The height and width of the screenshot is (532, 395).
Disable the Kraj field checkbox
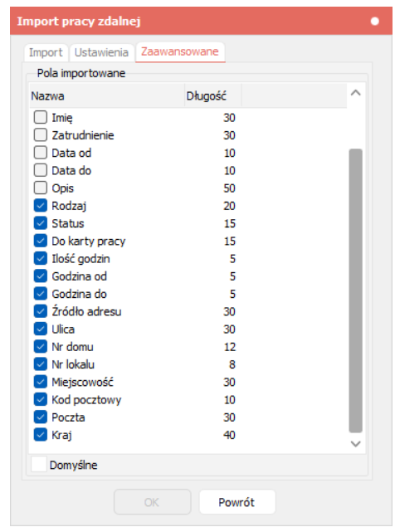pyautogui.click(x=41, y=435)
